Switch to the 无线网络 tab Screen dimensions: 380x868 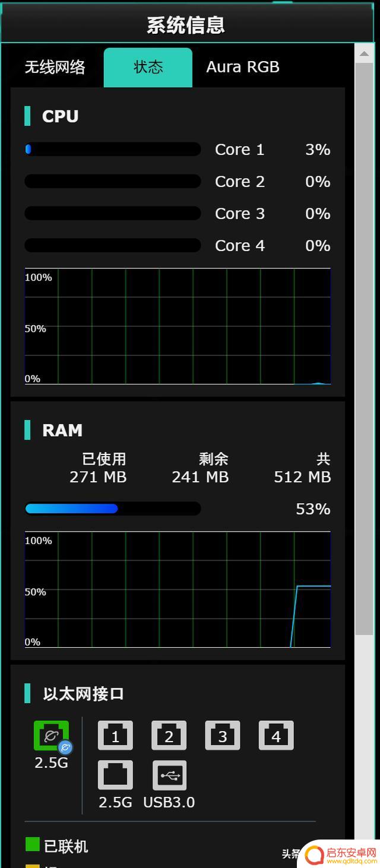[55, 67]
